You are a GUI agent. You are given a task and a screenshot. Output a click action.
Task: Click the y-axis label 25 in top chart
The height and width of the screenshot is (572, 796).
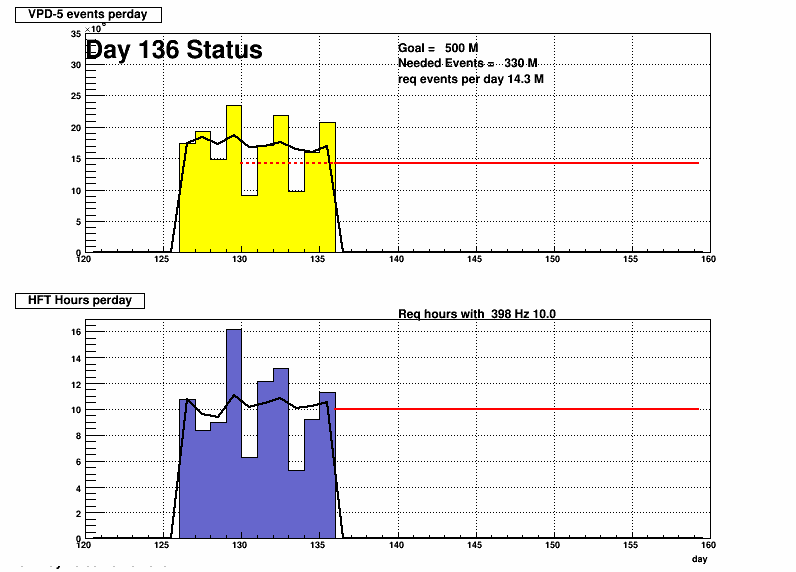(76, 96)
